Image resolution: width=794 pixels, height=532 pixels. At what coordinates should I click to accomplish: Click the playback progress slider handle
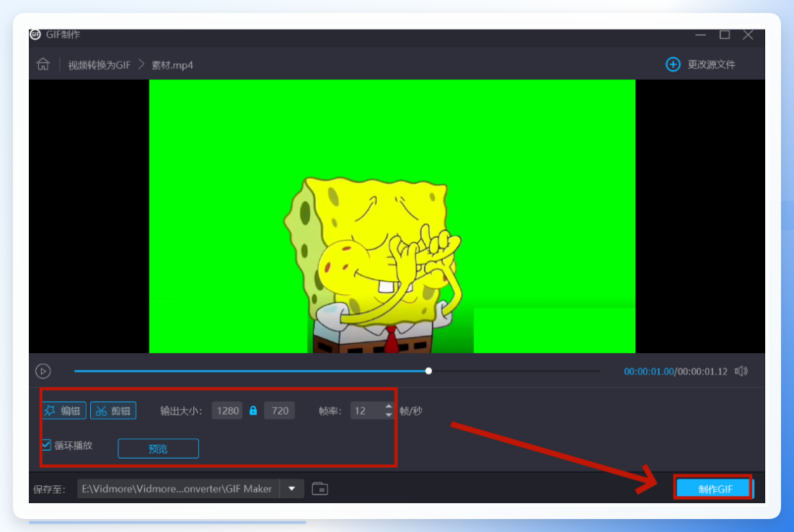point(428,371)
